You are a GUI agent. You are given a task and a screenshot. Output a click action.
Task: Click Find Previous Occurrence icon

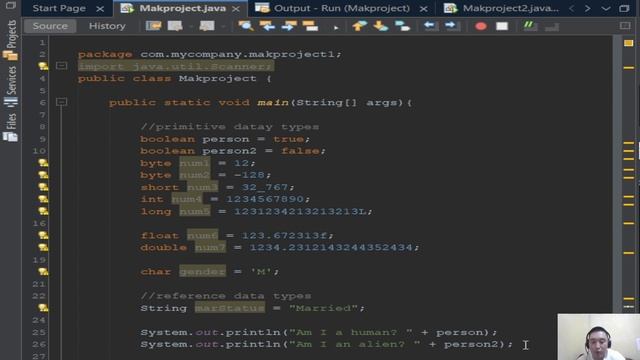267,26
